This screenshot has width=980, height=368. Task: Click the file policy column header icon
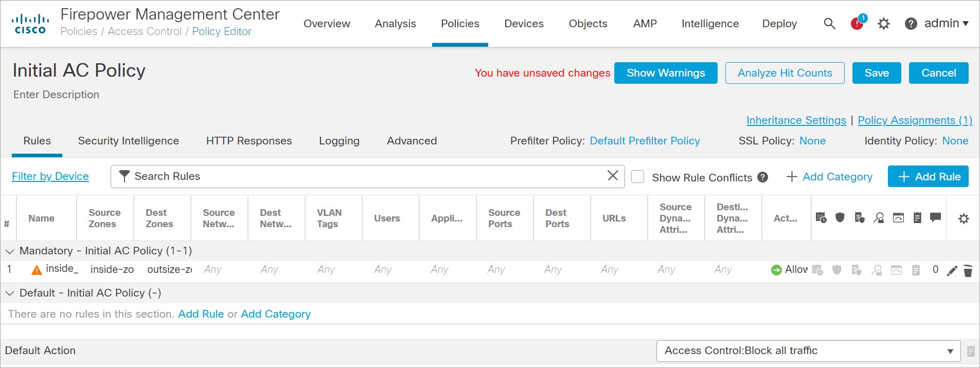pyautogui.click(x=860, y=218)
